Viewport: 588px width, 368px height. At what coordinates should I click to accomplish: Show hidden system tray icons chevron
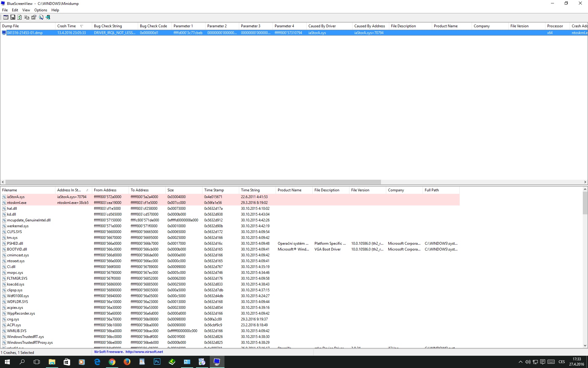(x=520, y=362)
